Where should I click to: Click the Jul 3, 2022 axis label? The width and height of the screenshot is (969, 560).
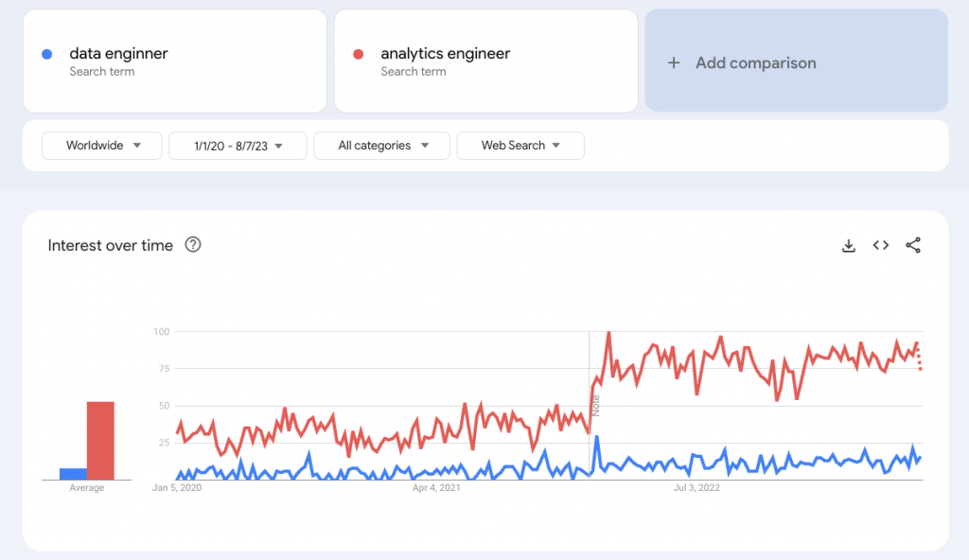coord(696,488)
